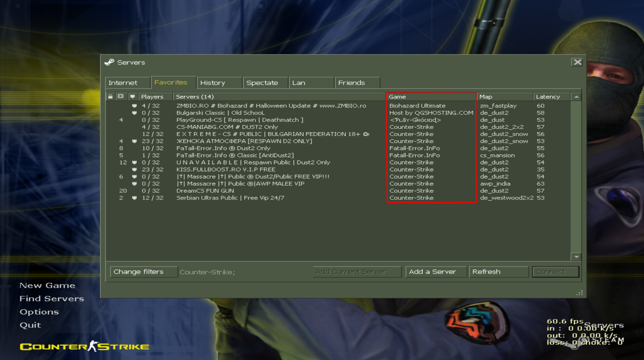Select FaTall-Error.Info Dust2 Only server
Image resolution: width=644 pixels, height=360 pixels.
338,148
